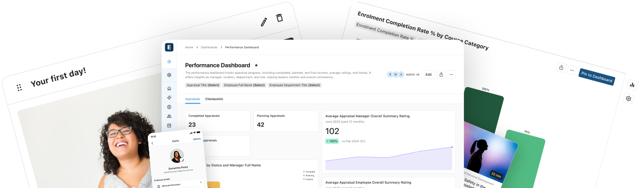Open the Employee Department Title (Select) filter
Image resolution: width=644 pixels, height=188 pixels.
(x=295, y=85)
